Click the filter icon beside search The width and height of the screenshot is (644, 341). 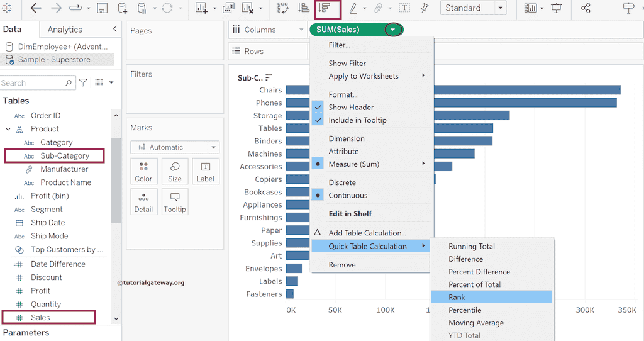[x=83, y=83]
